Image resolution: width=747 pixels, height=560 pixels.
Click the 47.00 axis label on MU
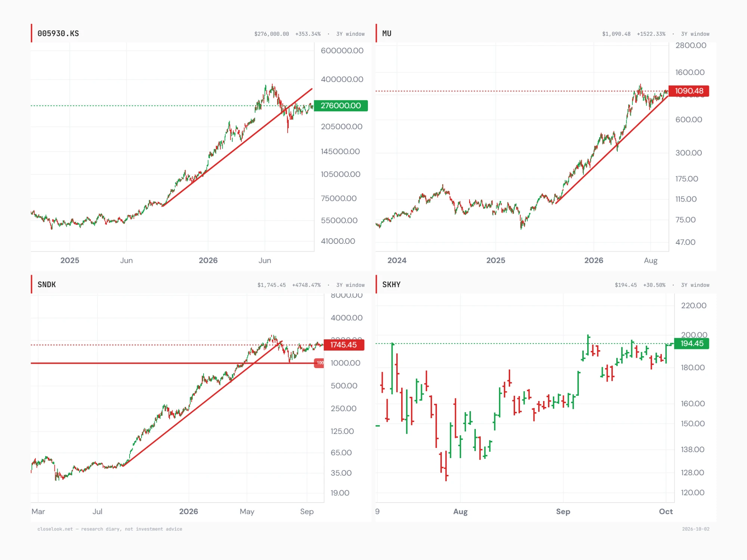[685, 242]
